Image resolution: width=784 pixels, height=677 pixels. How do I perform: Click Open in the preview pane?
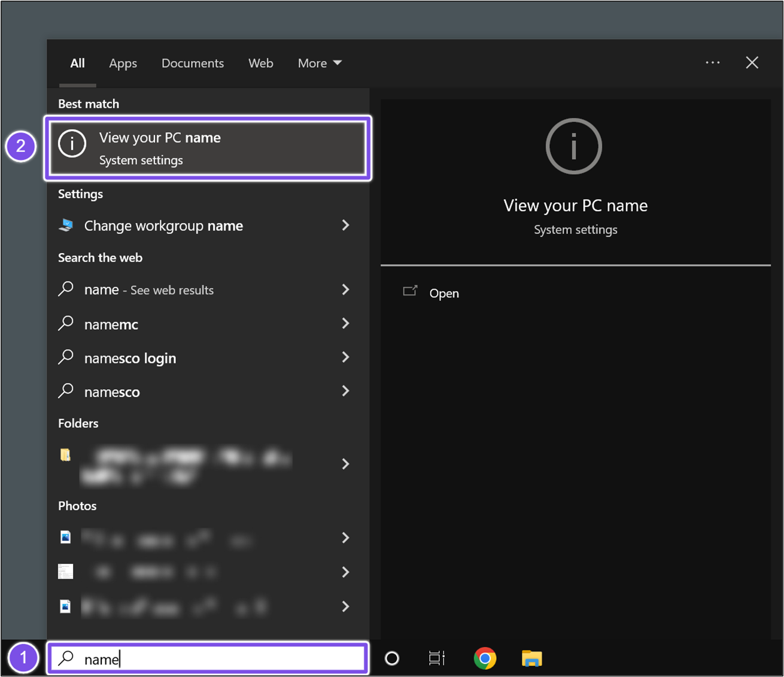[443, 293]
